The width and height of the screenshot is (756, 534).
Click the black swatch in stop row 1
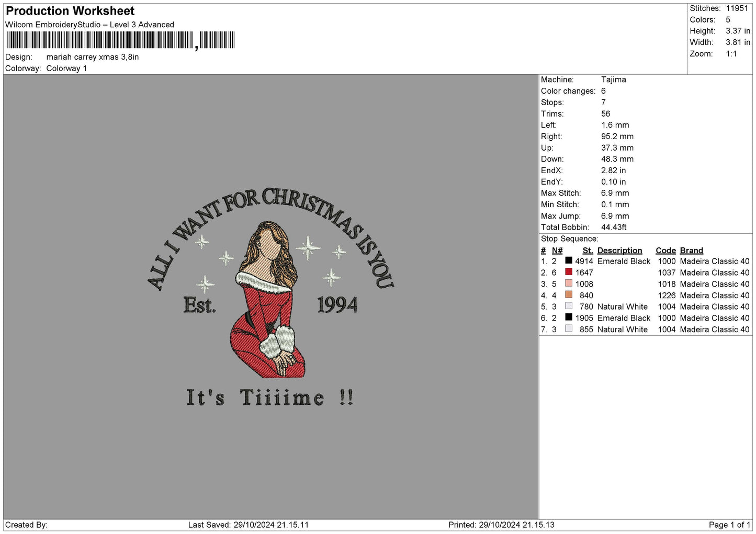click(x=569, y=260)
